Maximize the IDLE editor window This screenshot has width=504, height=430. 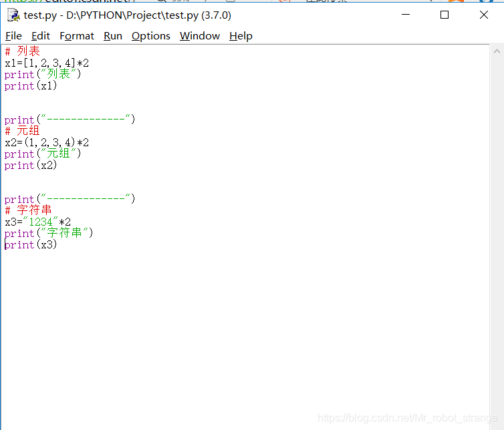click(445, 15)
